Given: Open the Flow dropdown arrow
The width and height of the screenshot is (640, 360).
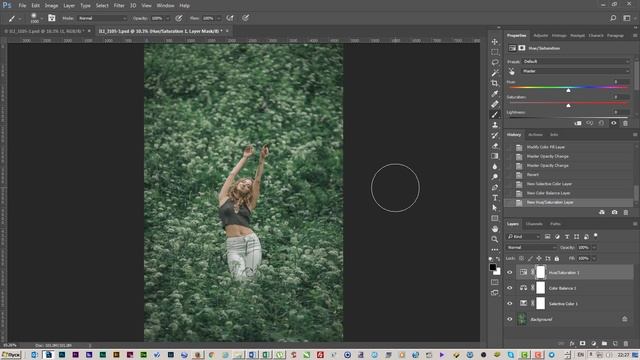Looking at the screenshot, I should 219,18.
